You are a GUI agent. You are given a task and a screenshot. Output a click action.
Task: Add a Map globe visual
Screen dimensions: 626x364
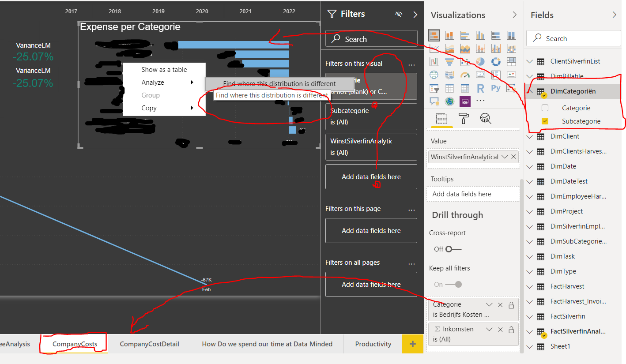(434, 75)
